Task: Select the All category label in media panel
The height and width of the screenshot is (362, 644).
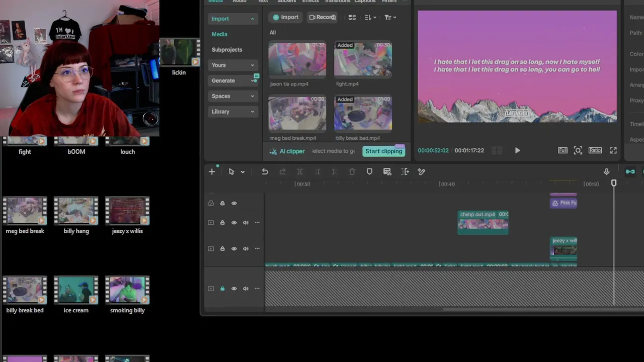Action: (x=273, y=33)
